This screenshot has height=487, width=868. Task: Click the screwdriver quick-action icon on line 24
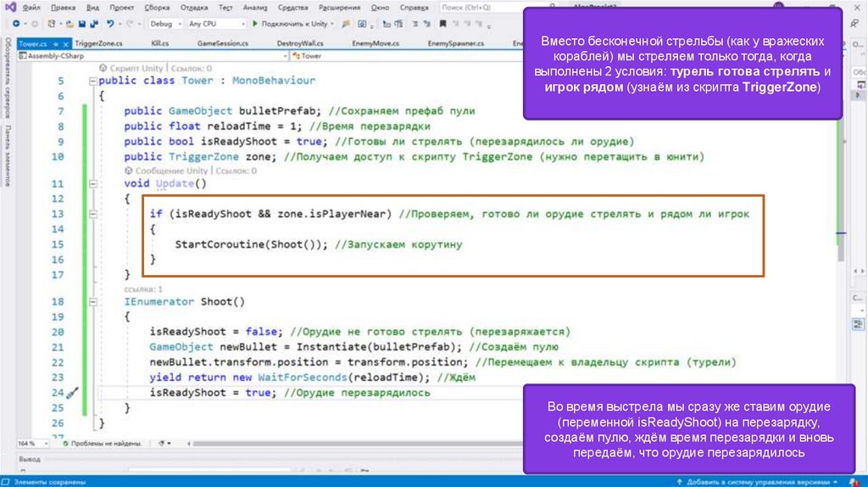tap(73, 393)
